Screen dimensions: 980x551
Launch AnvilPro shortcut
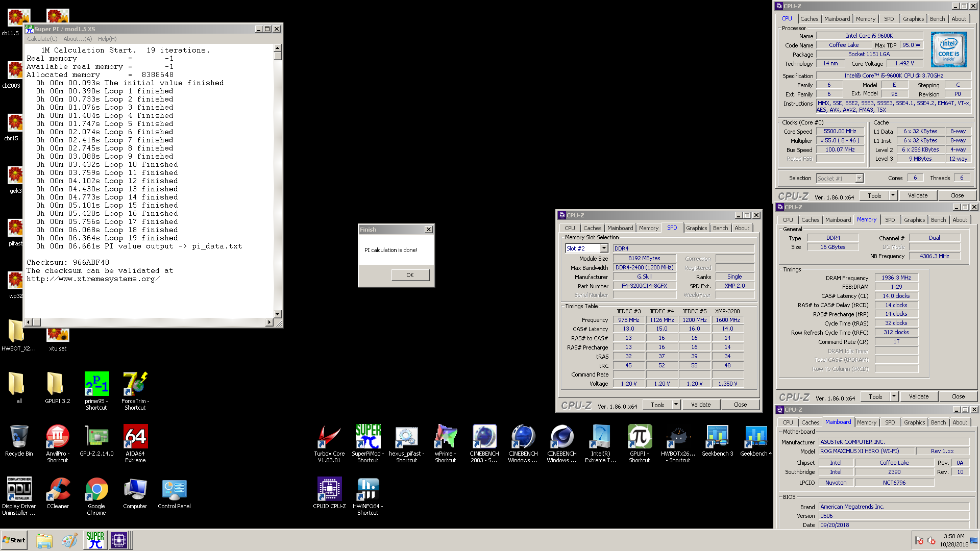(x=58, y=443)
